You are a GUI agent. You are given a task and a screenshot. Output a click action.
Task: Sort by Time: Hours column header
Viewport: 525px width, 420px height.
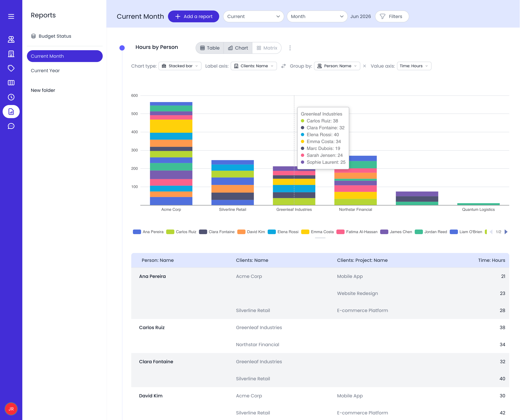pyautogui.click(x=491, y=260)
